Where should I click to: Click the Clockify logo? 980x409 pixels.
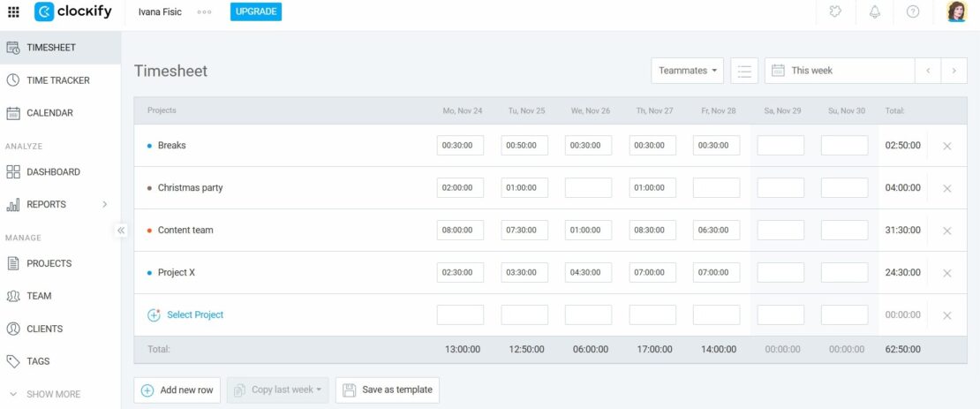point(74,11)
